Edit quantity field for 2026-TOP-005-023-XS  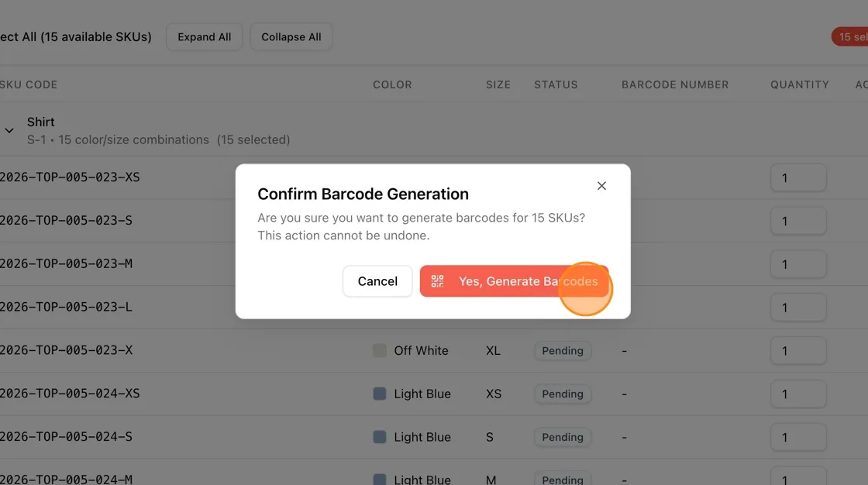(x=798, y=177)
